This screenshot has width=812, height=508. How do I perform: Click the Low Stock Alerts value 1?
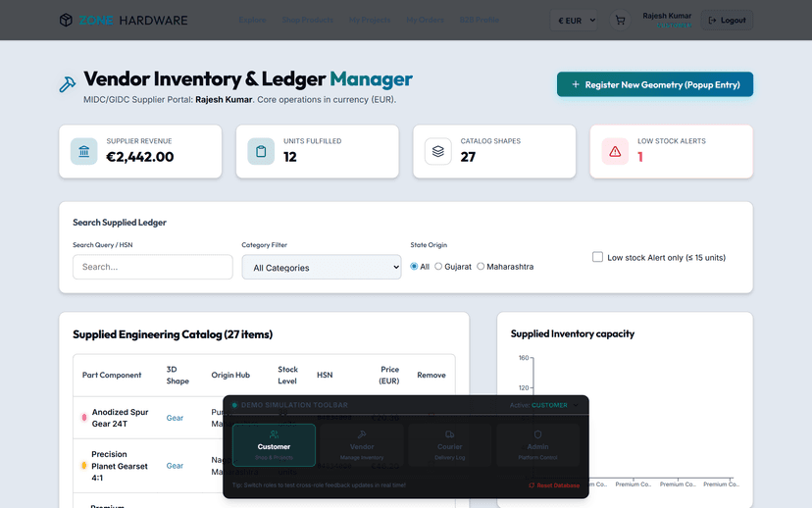click(640, 156)
